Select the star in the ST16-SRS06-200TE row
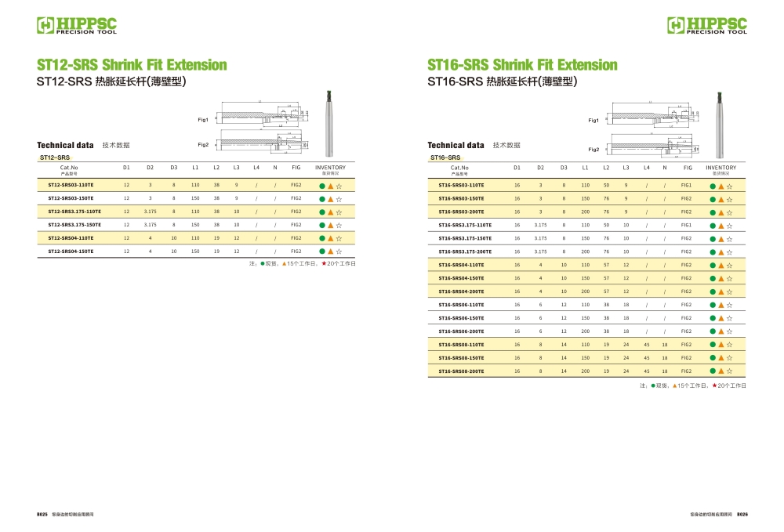The image size is (784, 532). (729, 331)
